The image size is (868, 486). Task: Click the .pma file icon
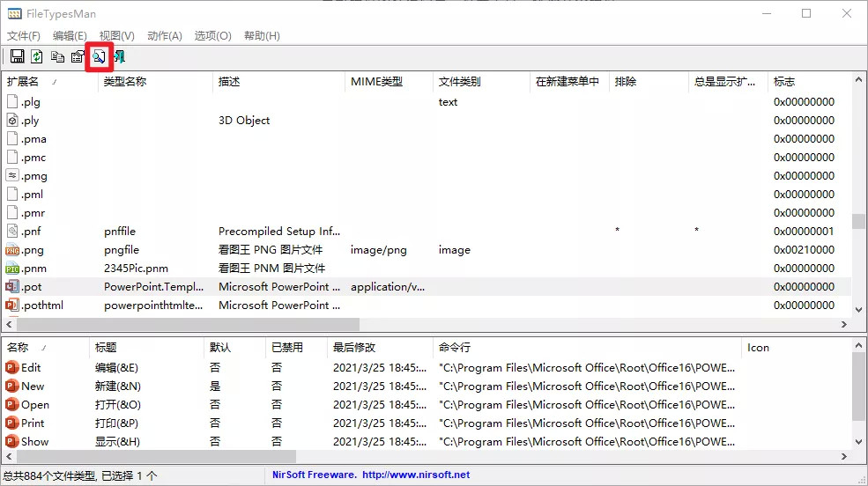click(12, 139)
